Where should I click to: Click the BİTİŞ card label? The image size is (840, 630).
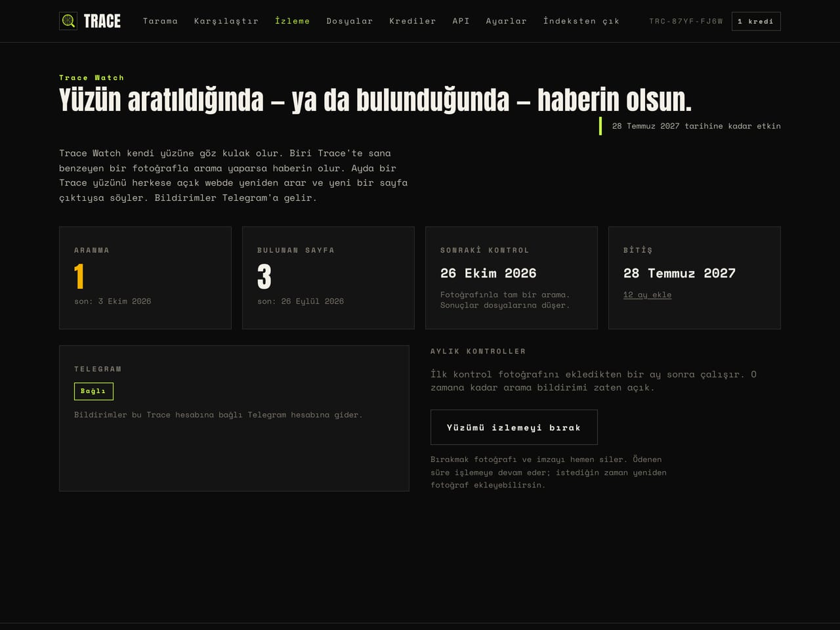[638, 250]
